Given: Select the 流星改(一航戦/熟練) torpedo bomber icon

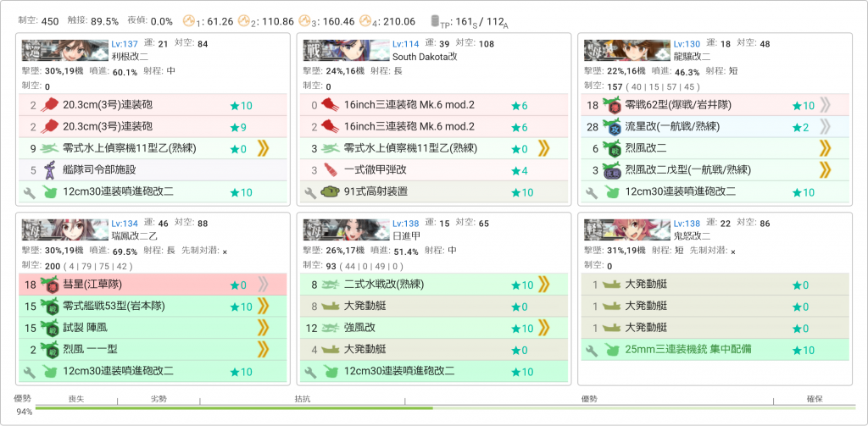Looking at the screenshot, I should pos(611,127).
